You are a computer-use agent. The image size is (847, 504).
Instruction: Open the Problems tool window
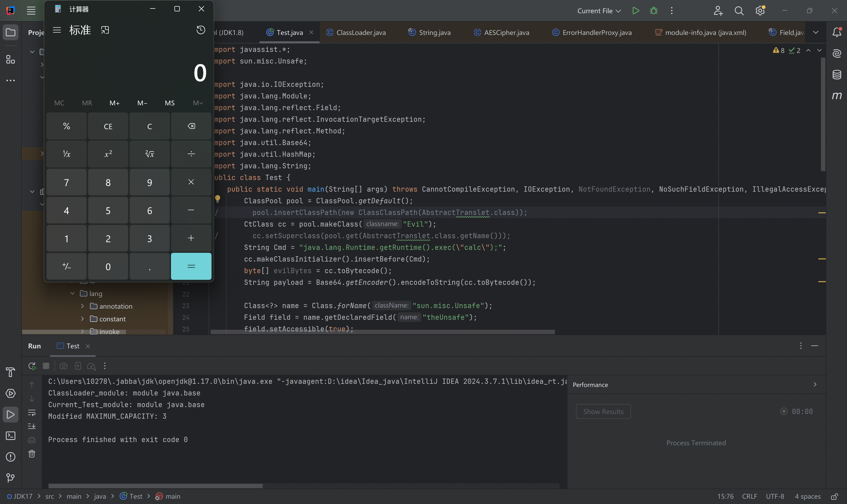(11, 457)
